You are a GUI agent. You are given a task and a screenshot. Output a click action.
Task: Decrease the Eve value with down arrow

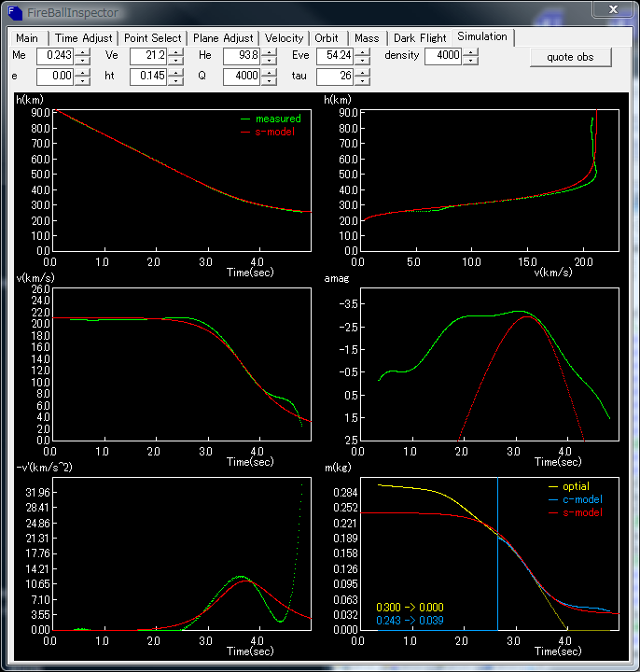[x=362, y=61]
